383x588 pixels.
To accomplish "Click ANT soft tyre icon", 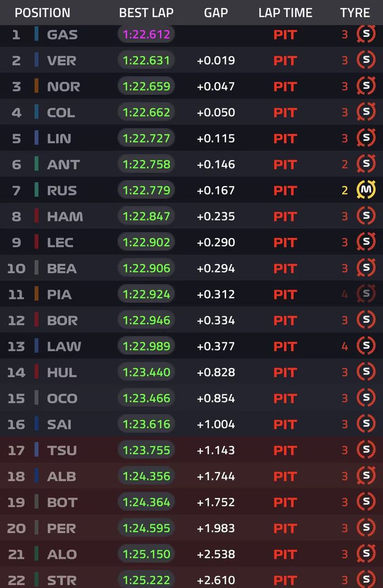I will (366, 164).
